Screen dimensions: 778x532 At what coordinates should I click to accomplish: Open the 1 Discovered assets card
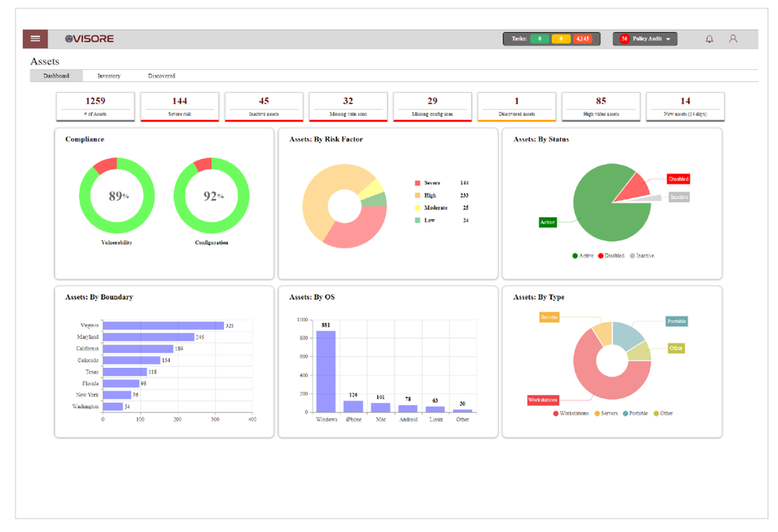pyautogui.click(x=517, y=107)
